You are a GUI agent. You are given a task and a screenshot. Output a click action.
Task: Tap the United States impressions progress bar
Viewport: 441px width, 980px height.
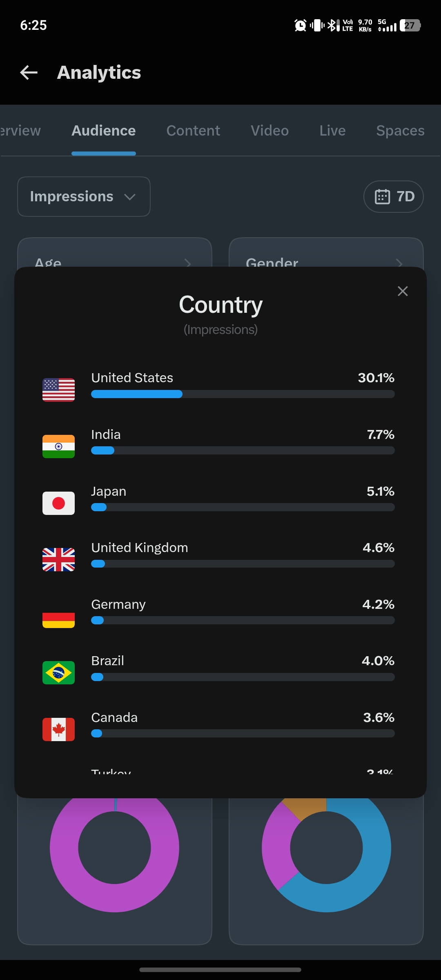click(x=243, y=394)
